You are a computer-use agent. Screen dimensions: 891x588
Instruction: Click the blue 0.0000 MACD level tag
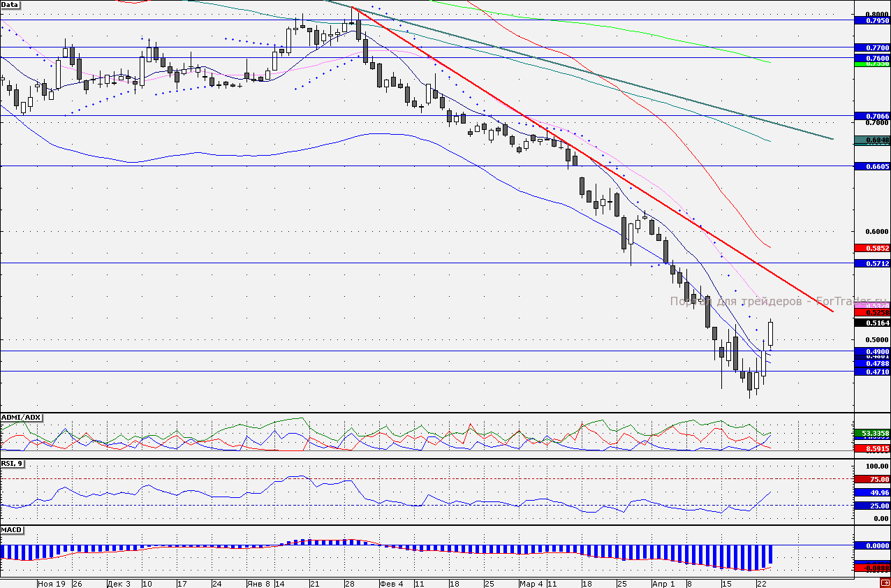872,545
